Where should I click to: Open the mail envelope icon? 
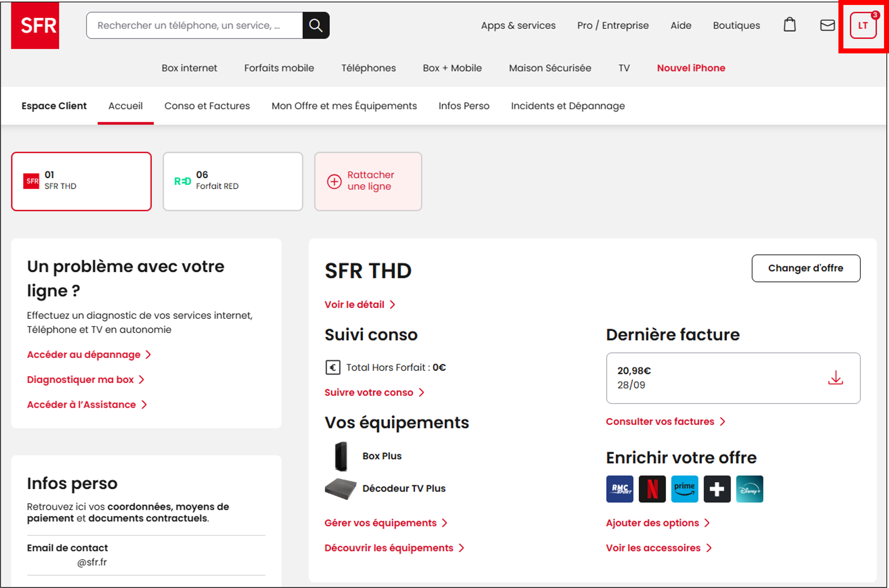827,25
